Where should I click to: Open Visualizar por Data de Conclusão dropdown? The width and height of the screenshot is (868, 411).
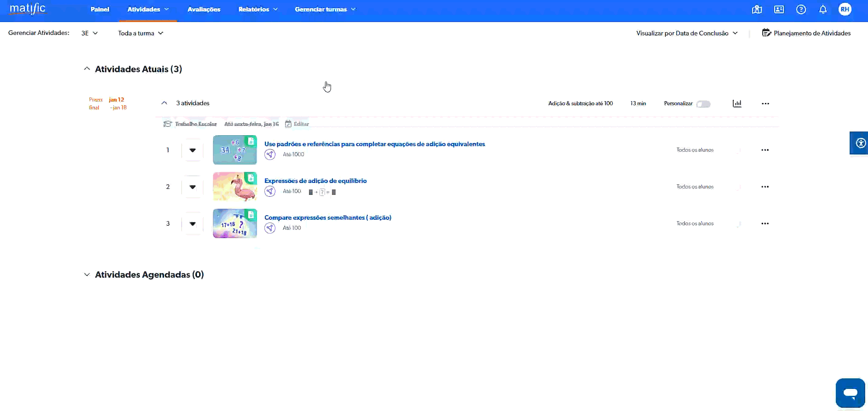pyautogui.click(x=686, y=33)
